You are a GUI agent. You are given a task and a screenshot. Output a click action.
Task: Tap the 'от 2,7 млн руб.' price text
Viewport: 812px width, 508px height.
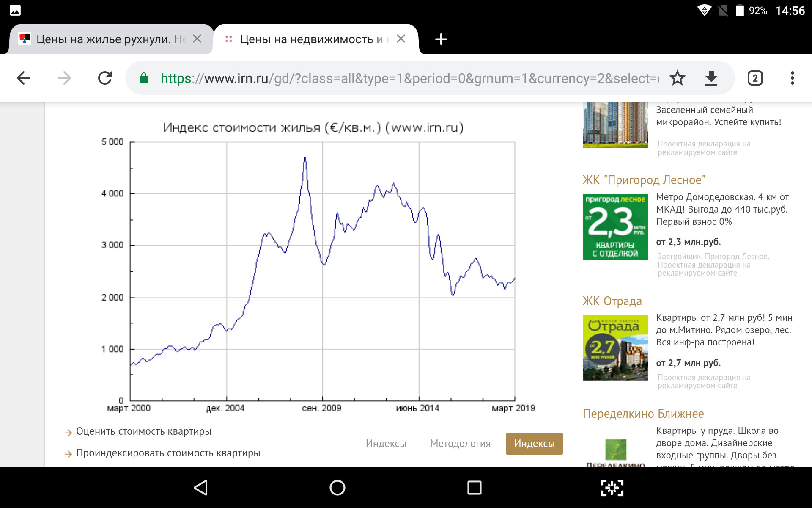pyautogui.click(x=689, y=363)
